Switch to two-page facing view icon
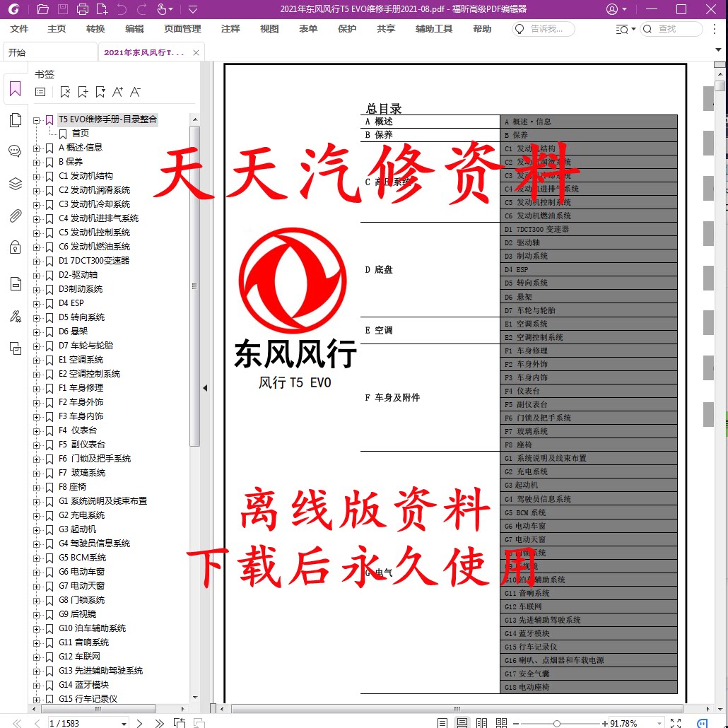Viewport: 728px width, 728px height. point(482,723)
